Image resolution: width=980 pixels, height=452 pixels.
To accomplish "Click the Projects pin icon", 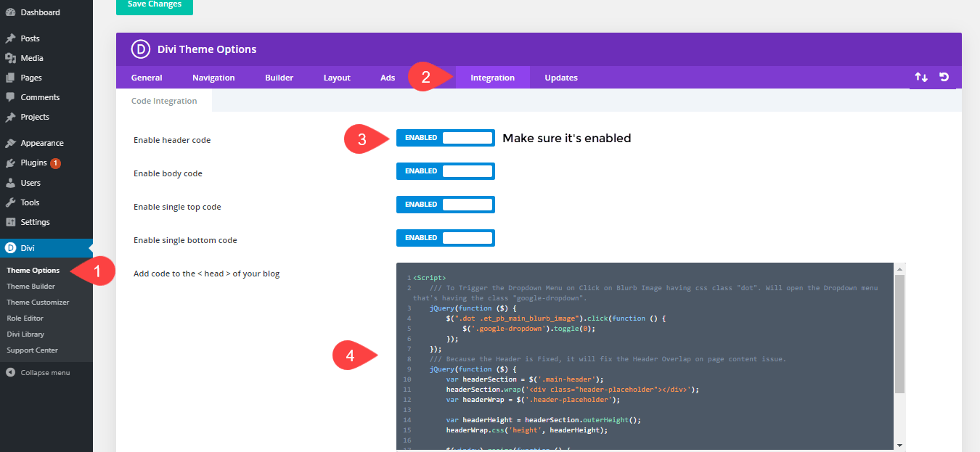I will 10,117.
